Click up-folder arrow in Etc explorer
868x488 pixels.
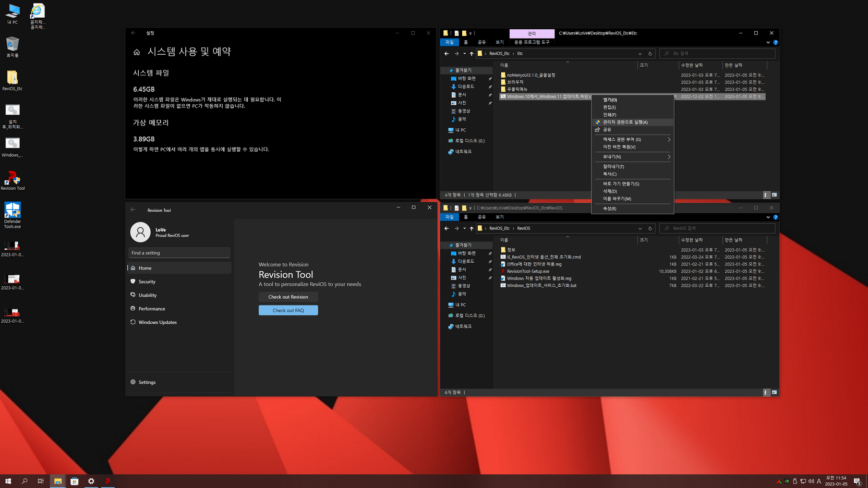coord(472,54)
